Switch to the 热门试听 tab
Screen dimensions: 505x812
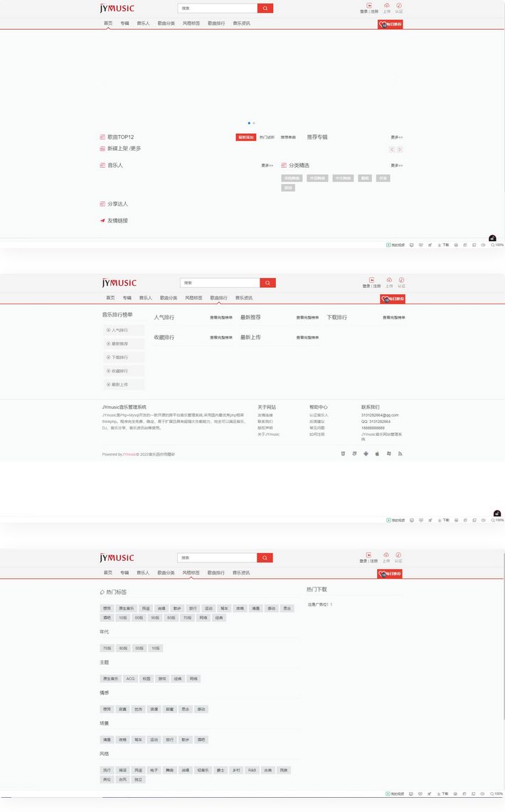pyautogui.click(x=267, y=137)
